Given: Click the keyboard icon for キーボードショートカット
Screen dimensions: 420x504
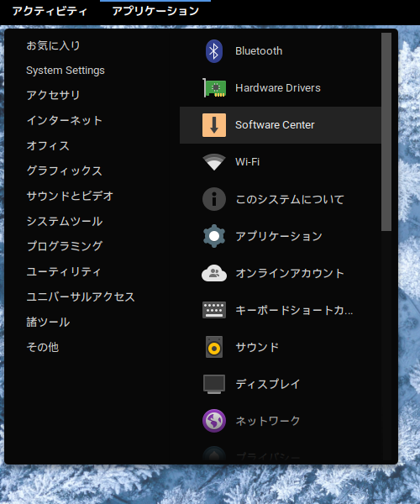Looking at the screenshot, I should pos(214,310).
